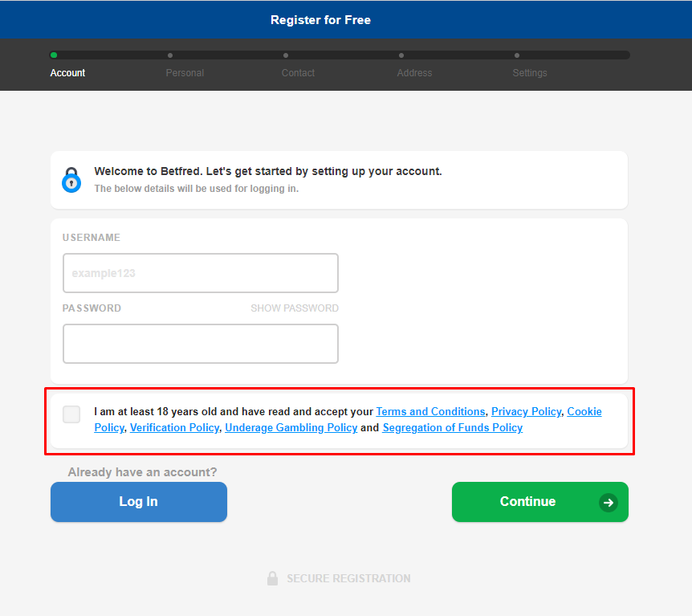Switch to the Settings step

click(x=530, y=73)
